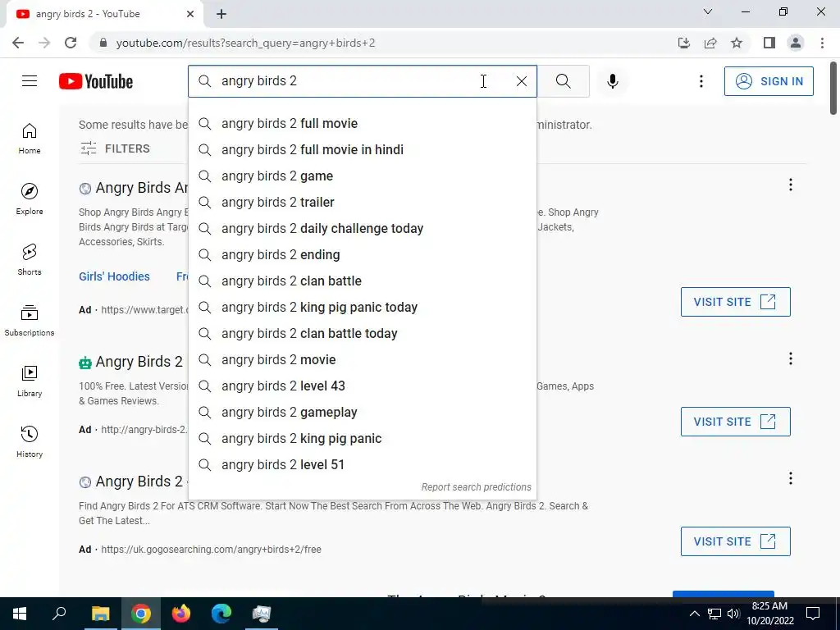Open History in the sidebar

point(30,441)
